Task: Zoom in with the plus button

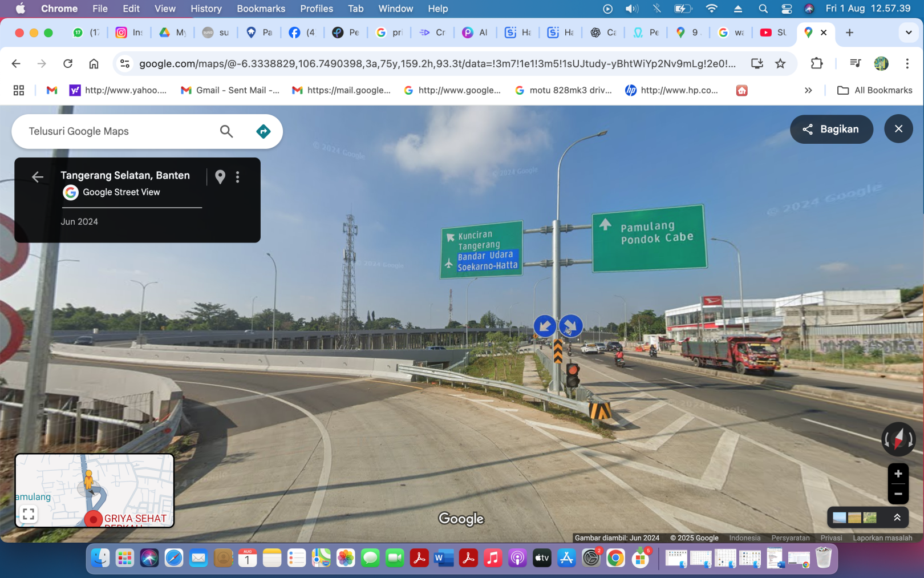Action: [898, 474]
